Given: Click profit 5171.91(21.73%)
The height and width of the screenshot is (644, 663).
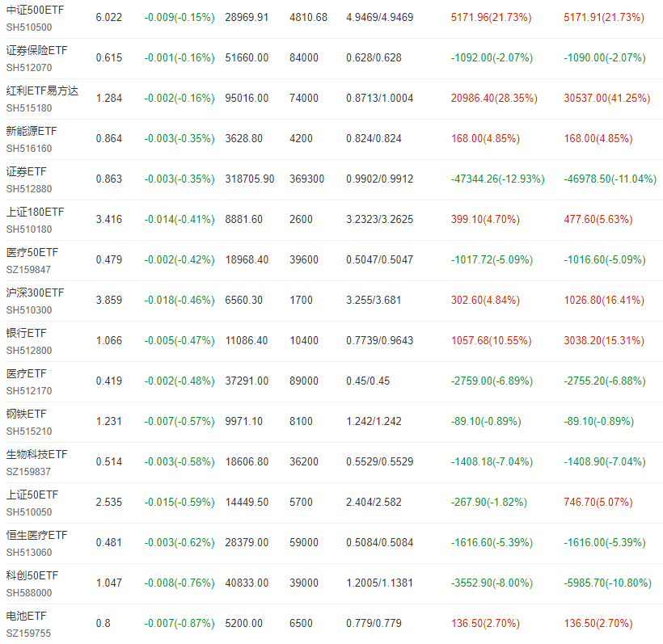Looking at the screenshot, I should [x=604, y=17].
